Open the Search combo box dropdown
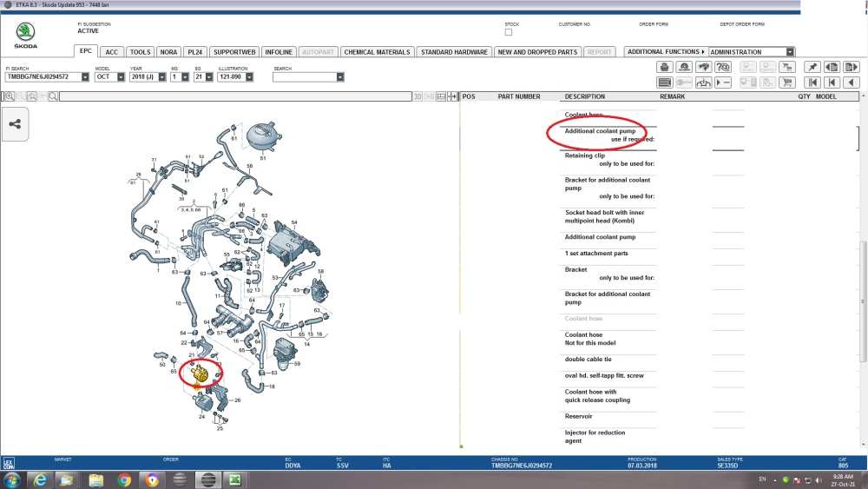Viewport: 868px width, 489px height. 340,77
